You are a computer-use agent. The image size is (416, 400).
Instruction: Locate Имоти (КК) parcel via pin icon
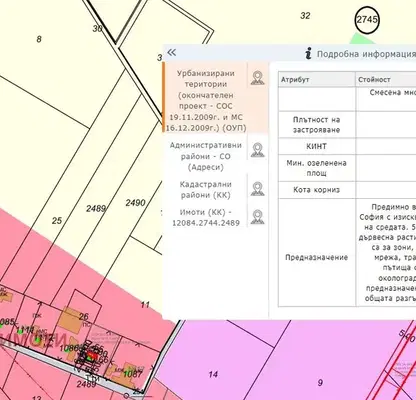coord(258,217)
